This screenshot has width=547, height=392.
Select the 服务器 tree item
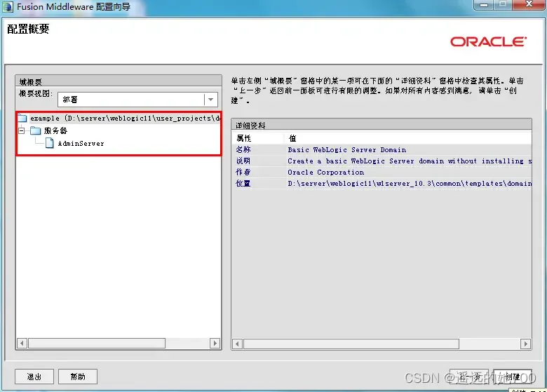point(55,130)
